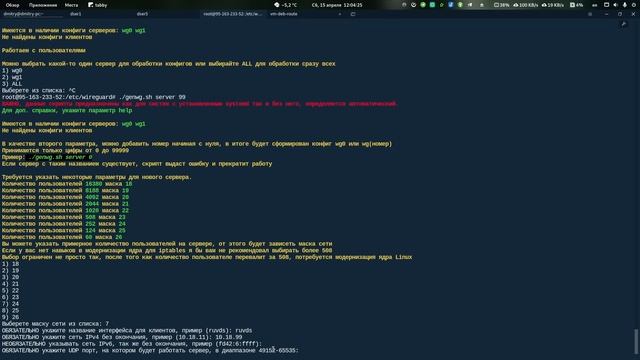Click the CPU usage indicator showing 4%
The image size is (640, 360).
pyautogui.click(x=576, y=5)
